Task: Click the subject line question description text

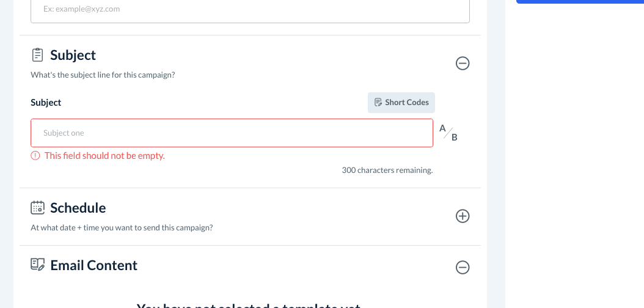Action: [103, 75]
